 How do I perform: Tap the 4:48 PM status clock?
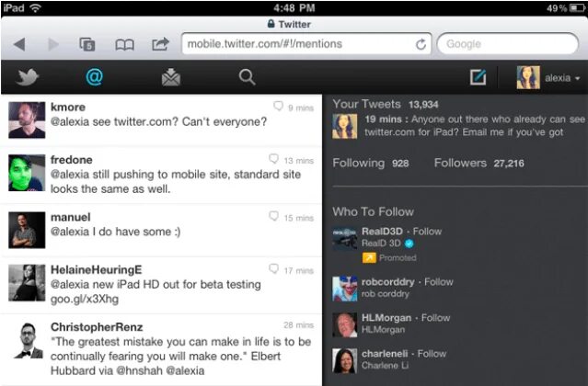click(x=294, y=8)
